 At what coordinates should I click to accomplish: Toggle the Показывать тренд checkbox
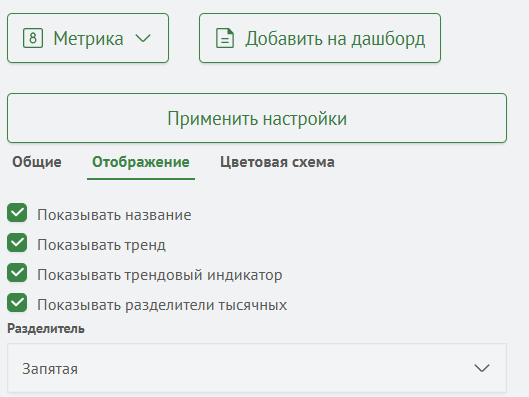tap(17, 243)
